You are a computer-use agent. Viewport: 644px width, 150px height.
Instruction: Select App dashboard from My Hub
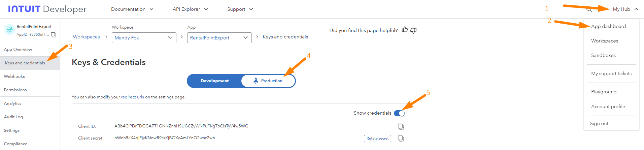point(608,26)
